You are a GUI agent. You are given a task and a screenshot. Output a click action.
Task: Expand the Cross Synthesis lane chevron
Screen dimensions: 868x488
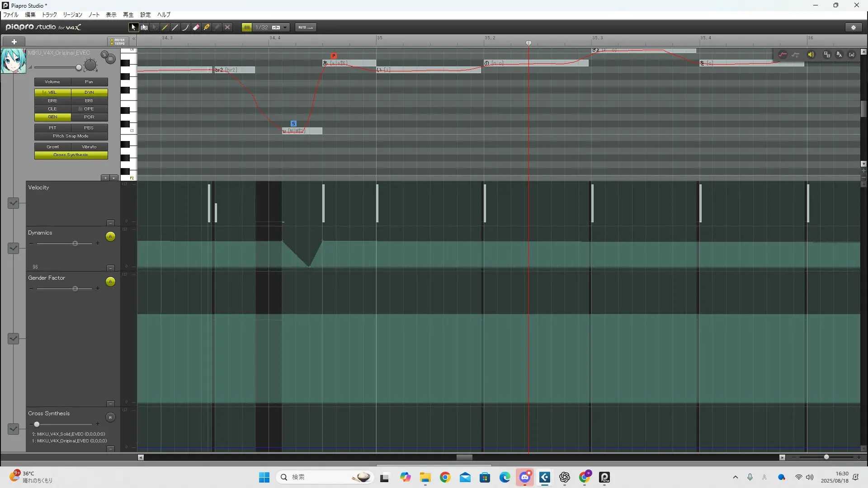tap(14, 429)
